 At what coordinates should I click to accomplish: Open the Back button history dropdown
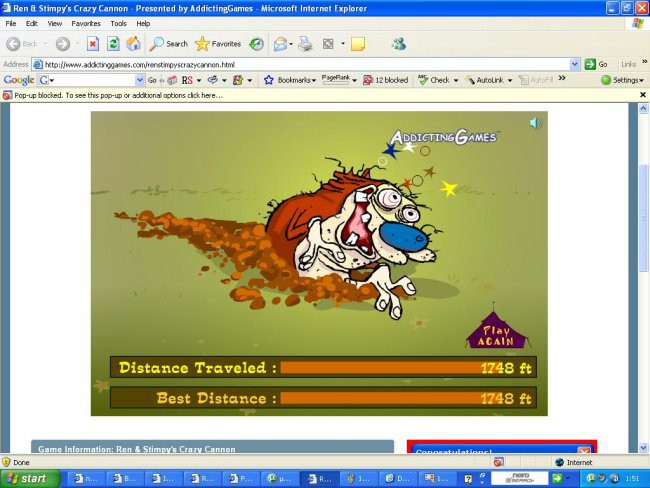tap(45, 44)
